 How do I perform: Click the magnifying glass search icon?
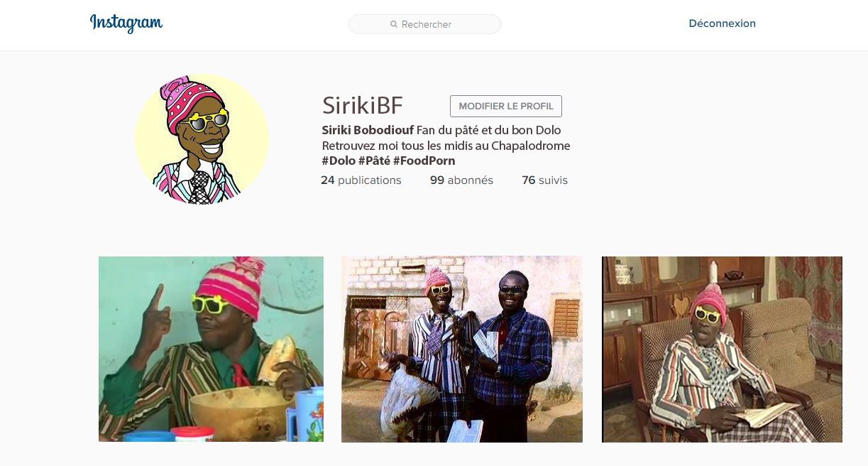394,24
